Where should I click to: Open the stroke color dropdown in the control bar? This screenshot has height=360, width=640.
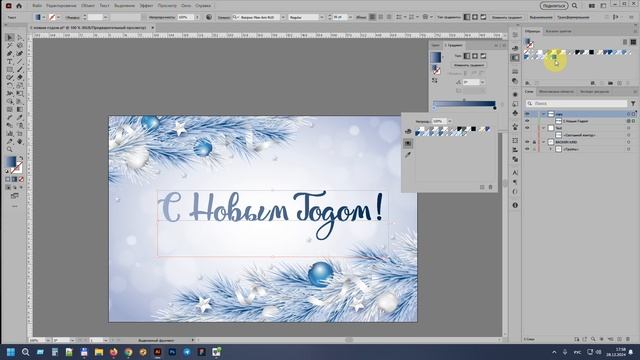click(x=58, y=18)
